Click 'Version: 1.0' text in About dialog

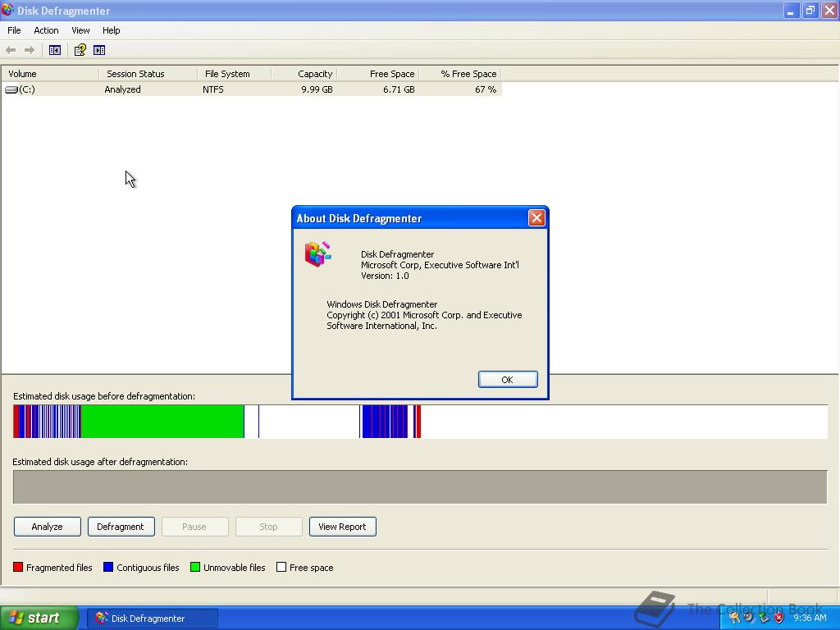385,276
